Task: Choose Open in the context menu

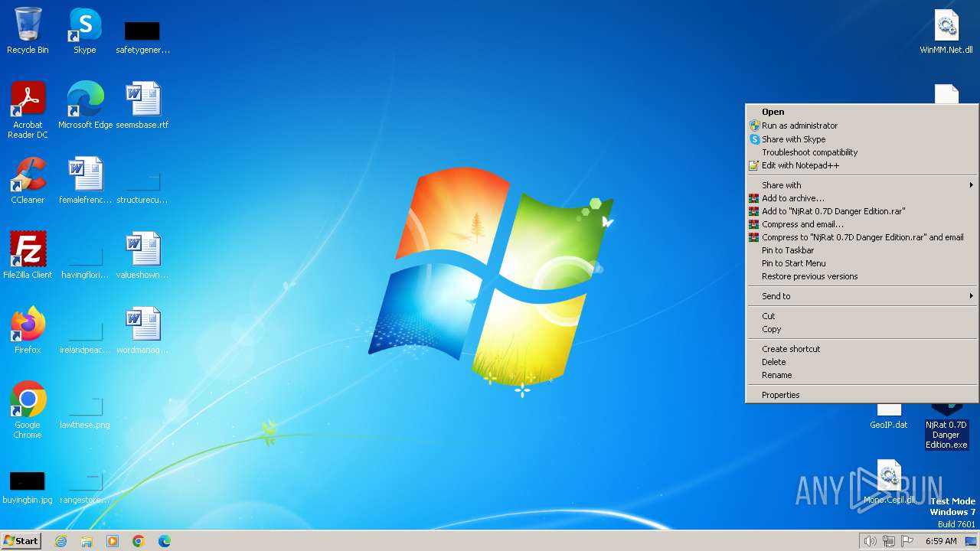Action: [862, 112]
